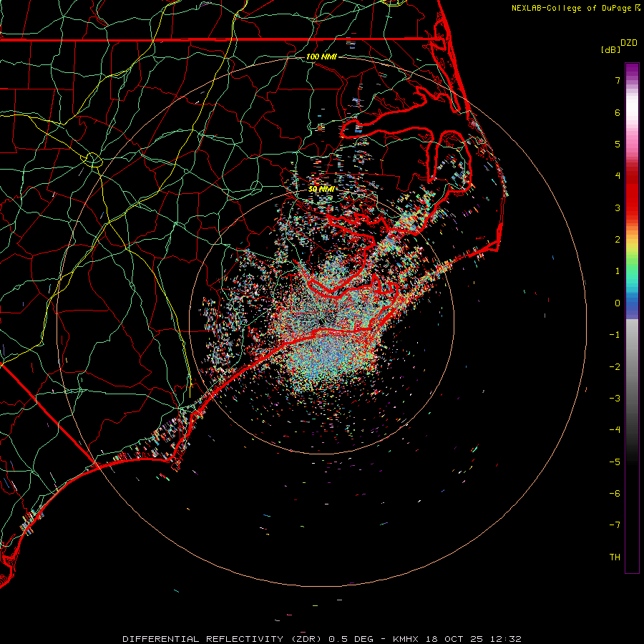
Task: Click the -5 tick label on the scale
Action: pyautogui.click(x=615, y=462)
